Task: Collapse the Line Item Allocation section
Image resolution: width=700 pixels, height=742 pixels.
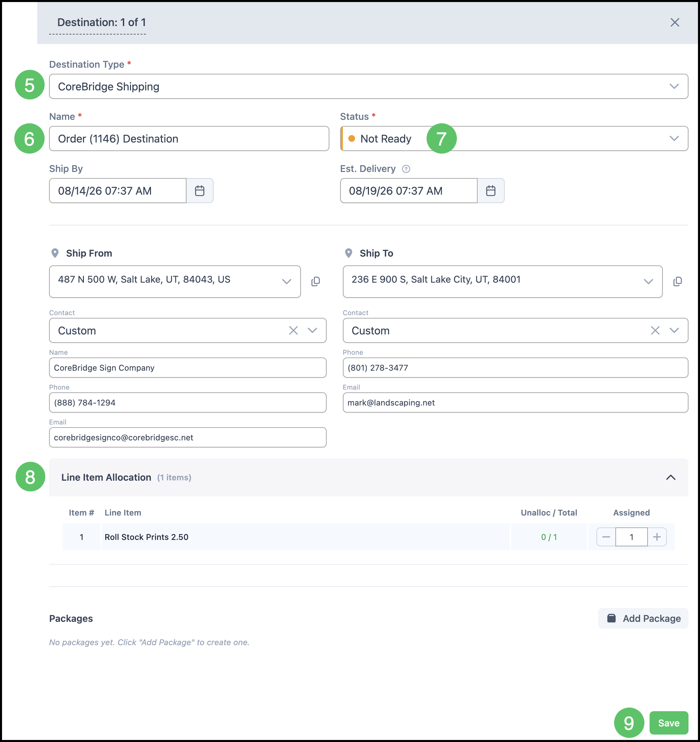Action: [671, 477]
